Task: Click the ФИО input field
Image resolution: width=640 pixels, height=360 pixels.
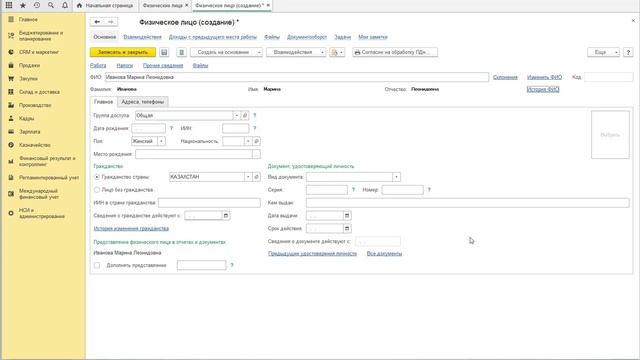Action: pyautogui.click(x=297, y=77)
